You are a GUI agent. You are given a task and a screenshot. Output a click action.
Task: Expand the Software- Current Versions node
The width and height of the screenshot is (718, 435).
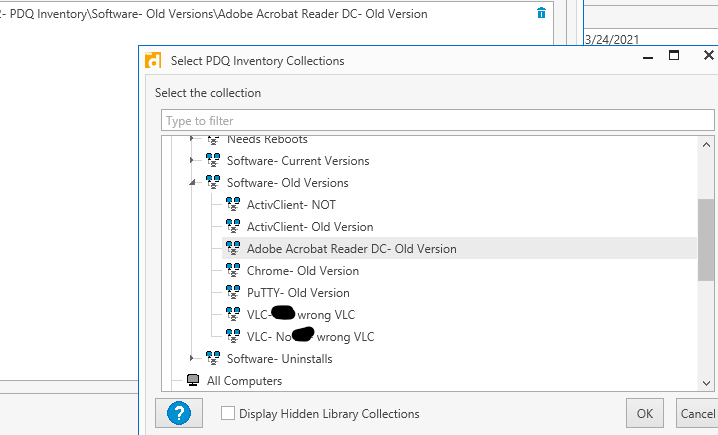coord(192,161)
